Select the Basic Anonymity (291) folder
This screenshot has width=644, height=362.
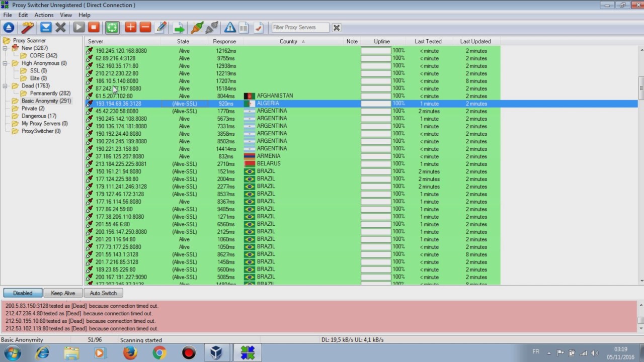coord(46,101)
